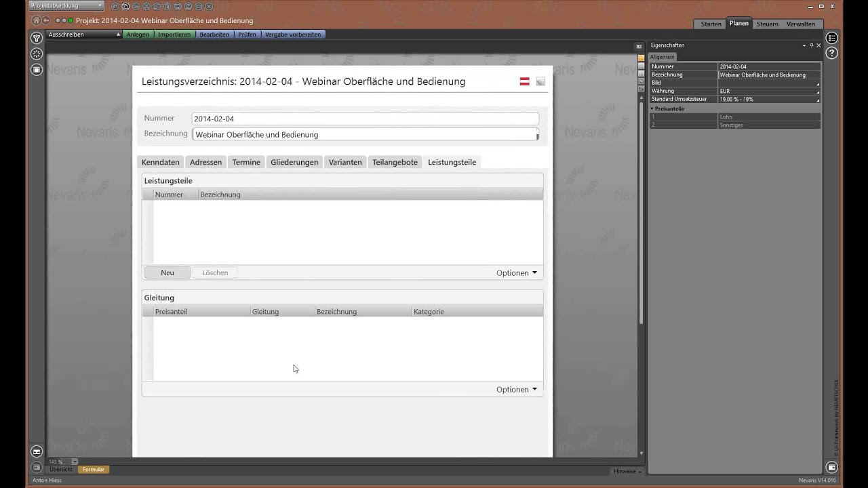Switch to the Übersicht view tab
The image size is (868, 488).
pyautogui.click(x=61, y=469)
